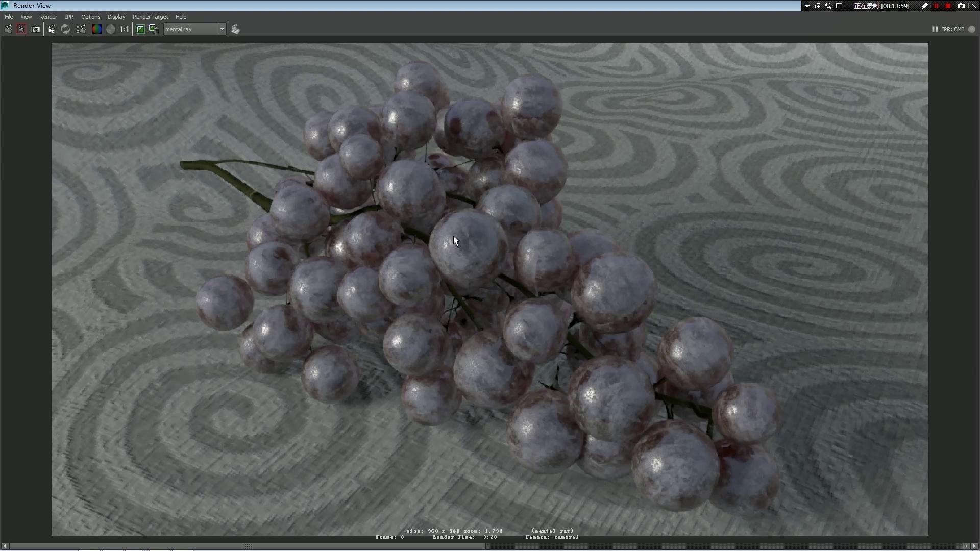Remove the image using the trash icon
This screenshot has height=551, width=980.
153,29
